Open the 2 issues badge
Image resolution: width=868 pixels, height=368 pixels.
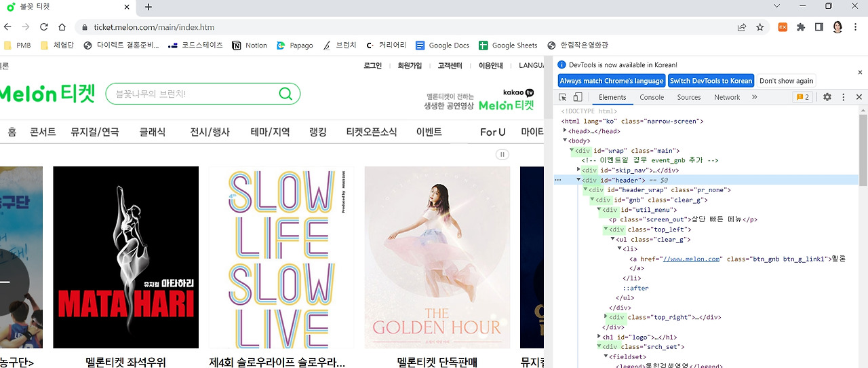[802, 97]
